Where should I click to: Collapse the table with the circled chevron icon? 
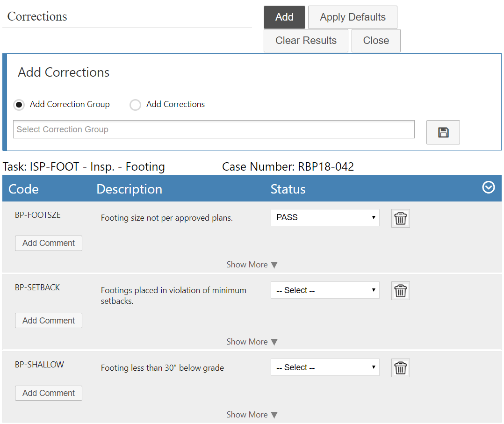488,187
